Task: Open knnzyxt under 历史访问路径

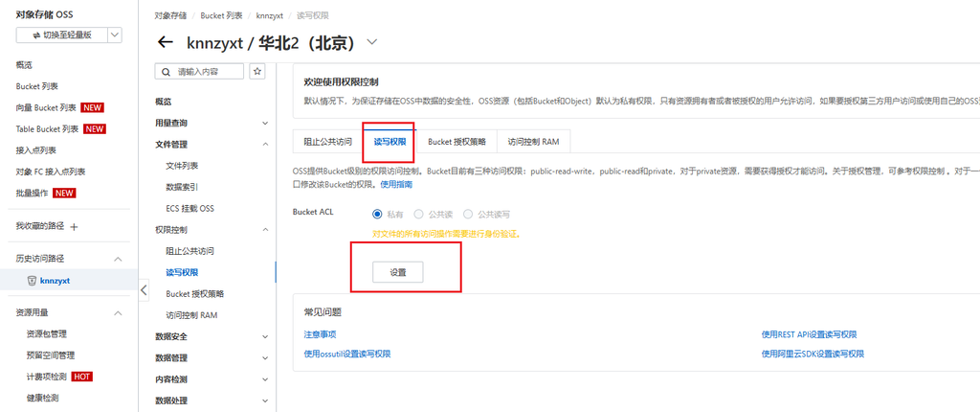Action: click(x=55, y=281)
